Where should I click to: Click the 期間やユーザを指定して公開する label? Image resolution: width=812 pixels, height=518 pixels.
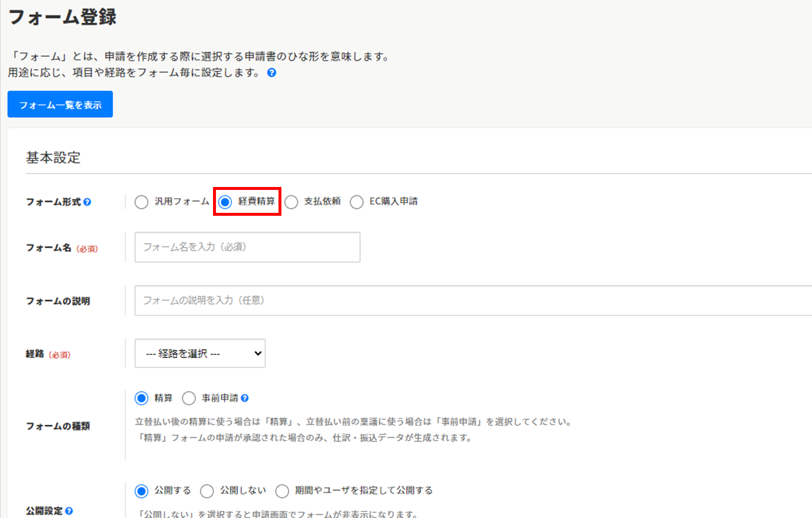(x=363, y=490)
